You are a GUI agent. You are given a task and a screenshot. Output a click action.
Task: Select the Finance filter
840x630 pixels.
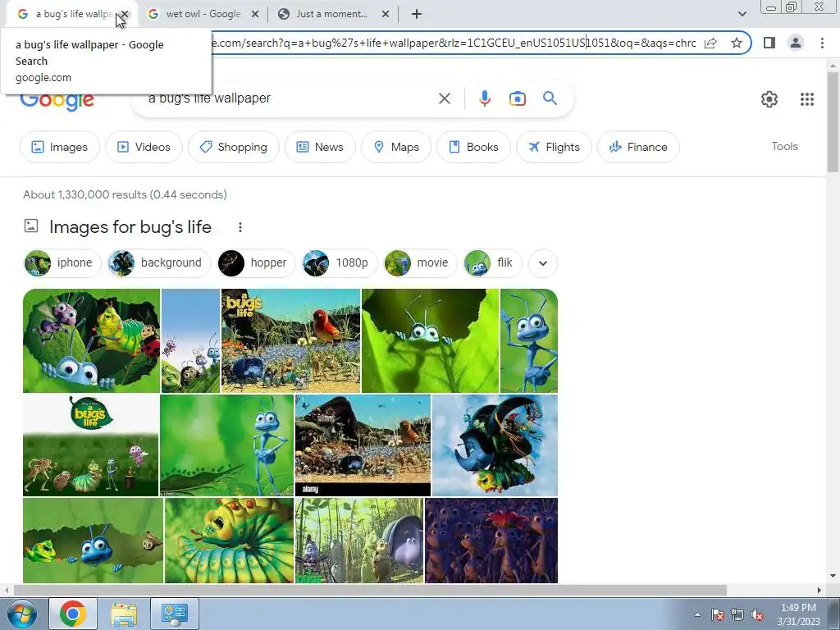point(638,147)
